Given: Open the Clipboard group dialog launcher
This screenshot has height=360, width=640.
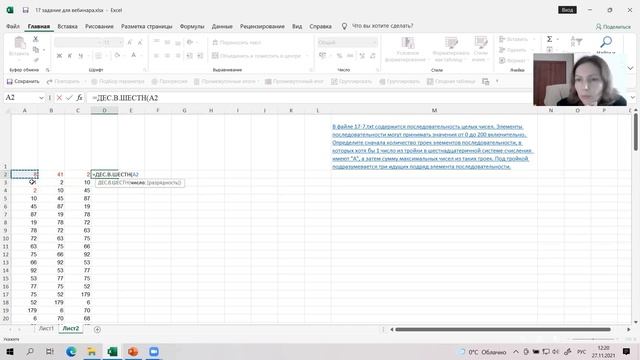Looking at the screenshot, I should (x=47, y=70).
